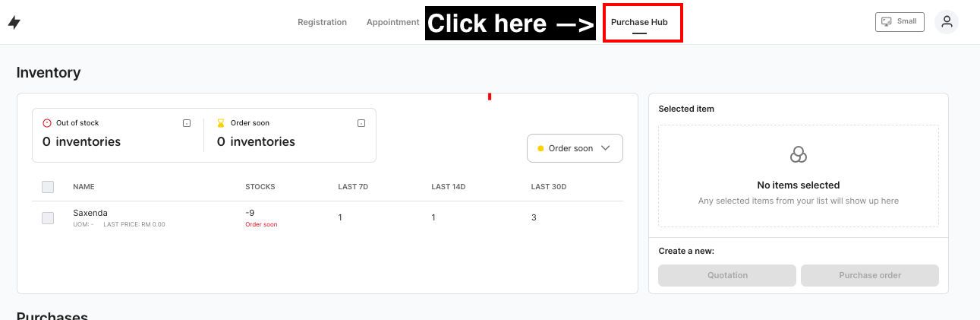
Task: Click the small square icon on Out of stock card
Action: (187, 123)
